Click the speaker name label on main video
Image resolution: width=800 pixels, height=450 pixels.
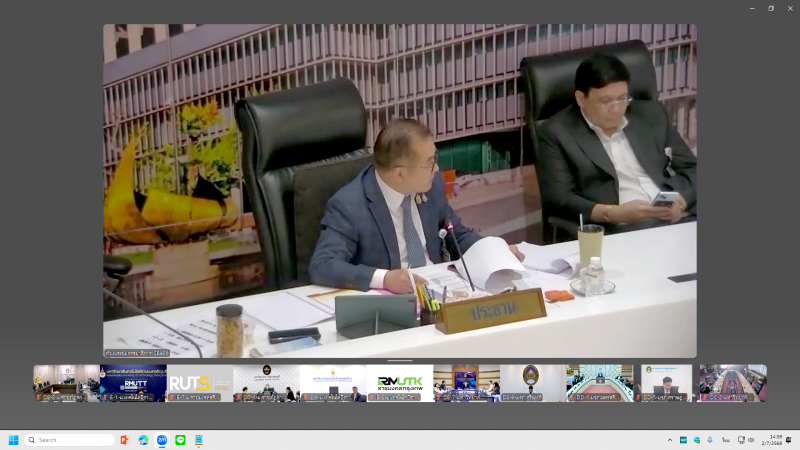(137, 353)
